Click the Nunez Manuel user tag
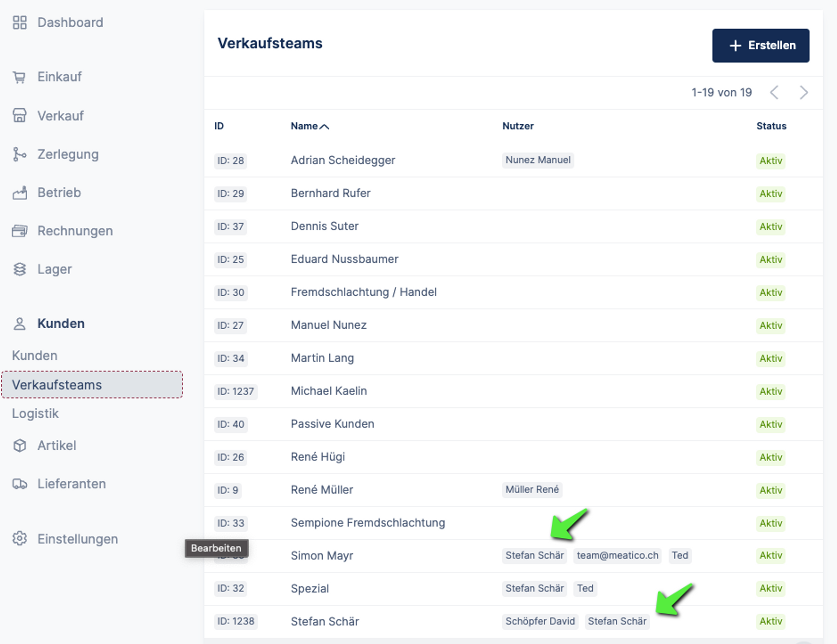This screenshot has height=644, width=837. click(538, 160)
